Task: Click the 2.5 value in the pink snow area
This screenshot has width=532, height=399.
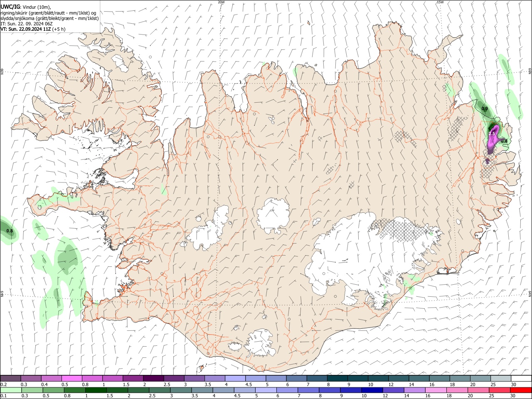Action: click(492, 133)
